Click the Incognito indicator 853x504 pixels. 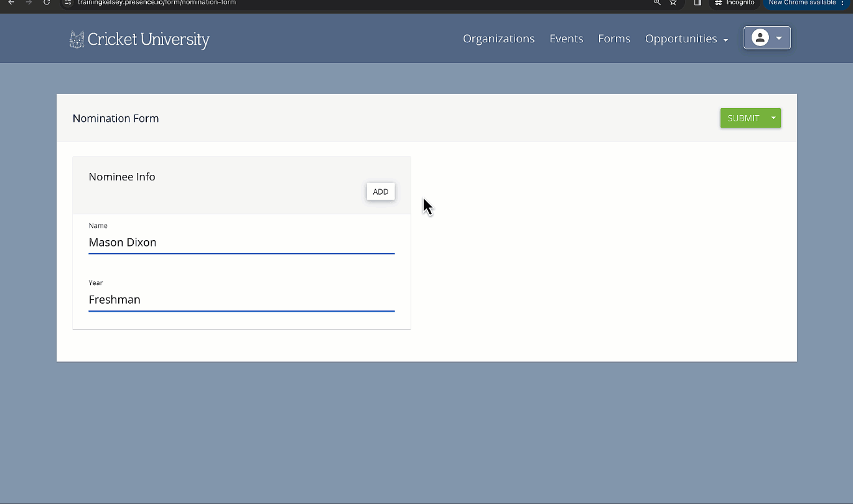click(735, 2)
